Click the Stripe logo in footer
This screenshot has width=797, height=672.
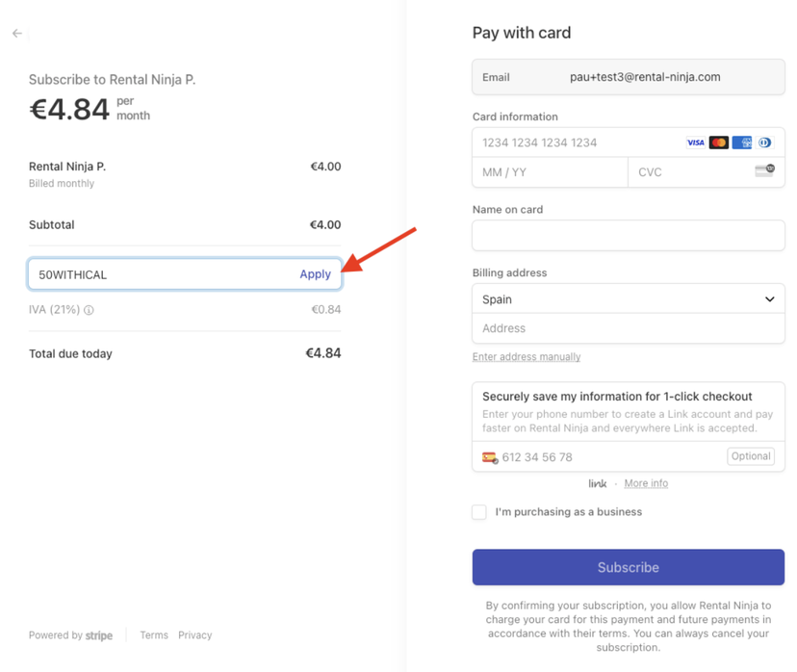click(98, 635)
